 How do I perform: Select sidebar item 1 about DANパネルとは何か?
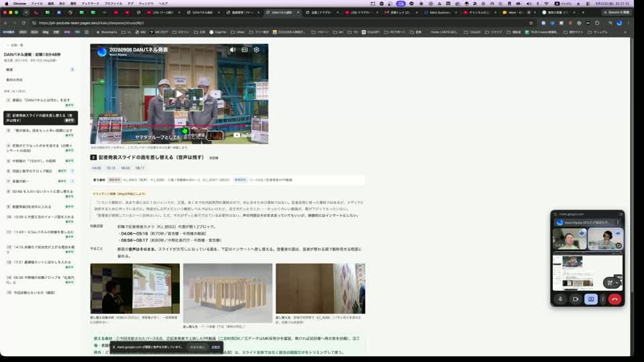[x=40, y=102]
